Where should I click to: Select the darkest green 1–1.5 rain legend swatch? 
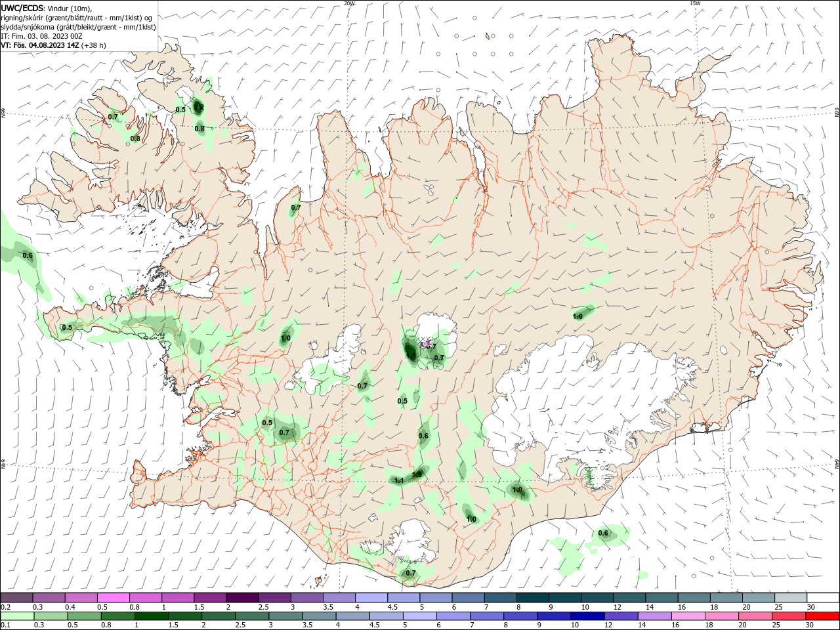151,616
